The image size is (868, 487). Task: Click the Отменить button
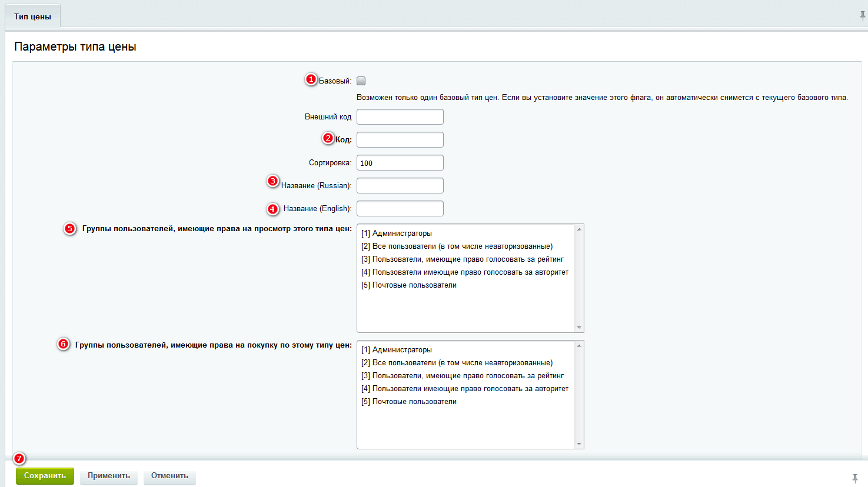169,476
